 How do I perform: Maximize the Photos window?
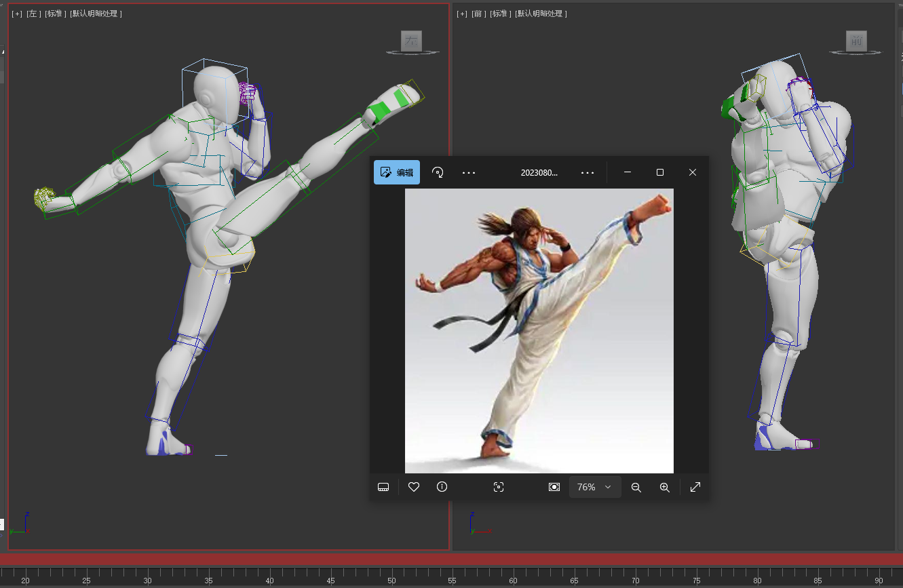click(x=660, y=172)
